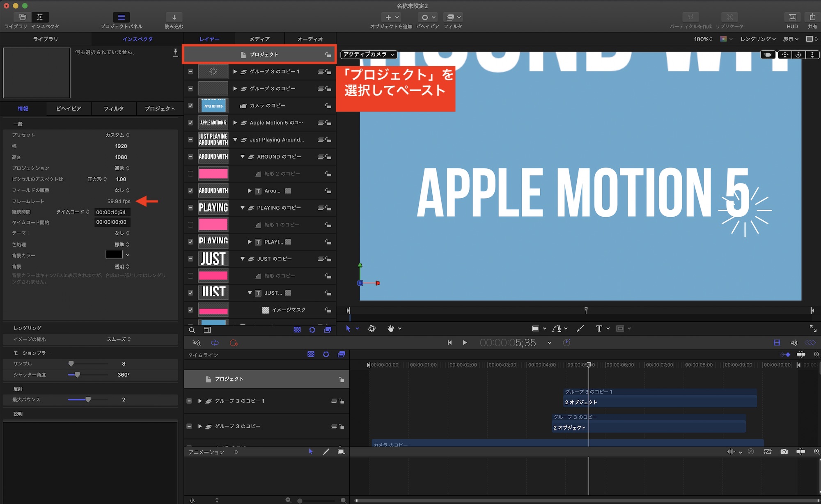Expand グループ 3 のコピー 1 group
Image resolution: width=821 pixels, height=504 pixels.
[x=235, y=71]
